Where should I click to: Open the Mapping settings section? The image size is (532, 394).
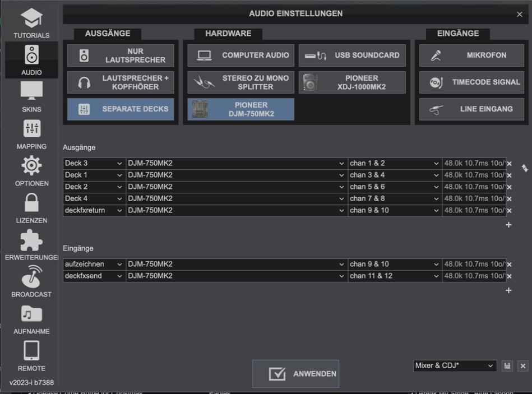click(x=31, y=134)
